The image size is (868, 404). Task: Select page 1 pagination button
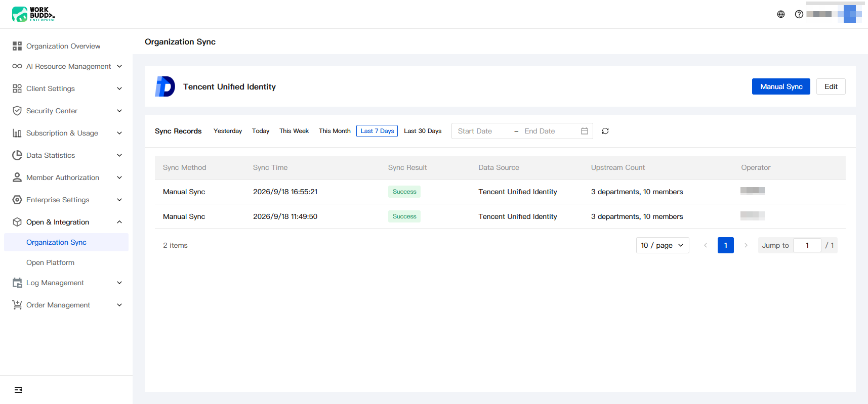pyautogui.click(x=726, y=245)
